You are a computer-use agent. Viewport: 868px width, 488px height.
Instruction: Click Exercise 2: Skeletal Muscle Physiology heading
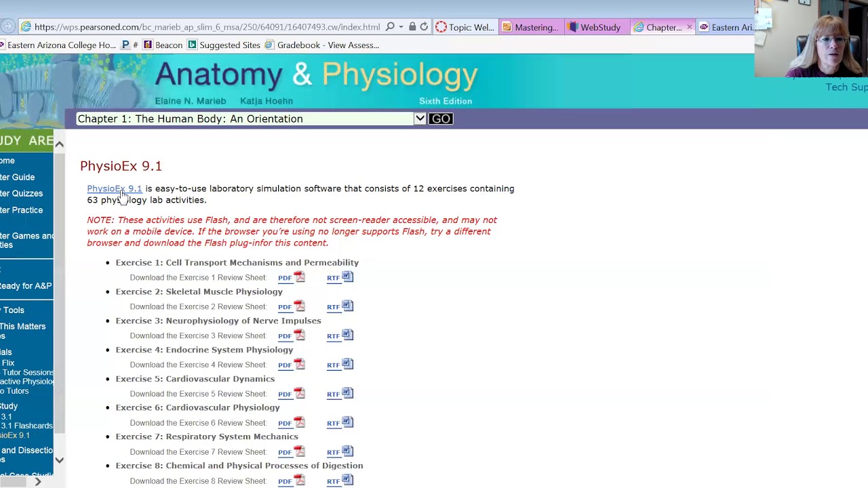coord(199,291)
